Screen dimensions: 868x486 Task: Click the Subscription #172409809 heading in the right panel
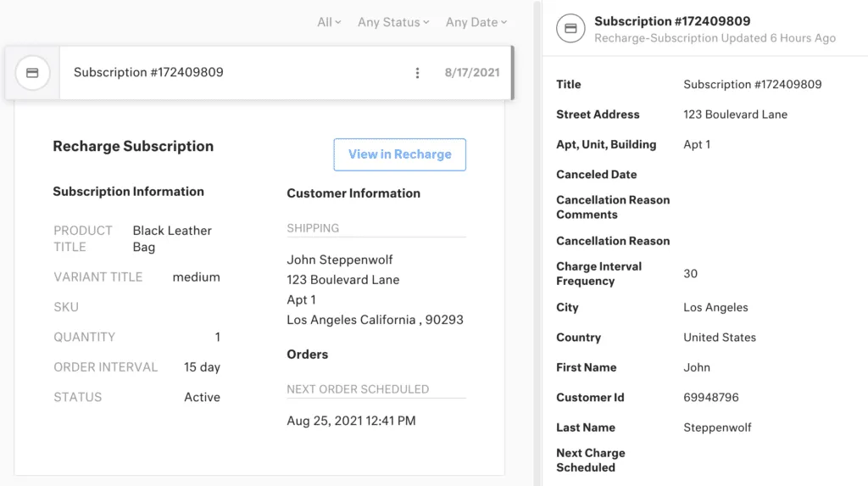click(672, 21)
